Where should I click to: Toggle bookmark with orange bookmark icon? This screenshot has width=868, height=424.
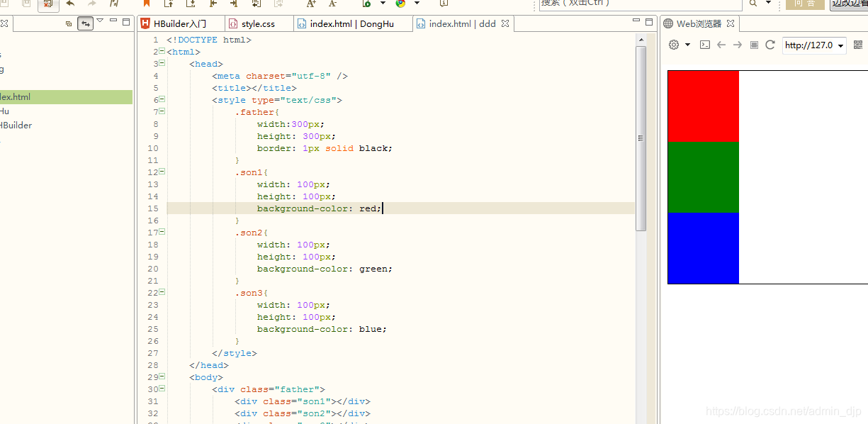coord(147,4)
